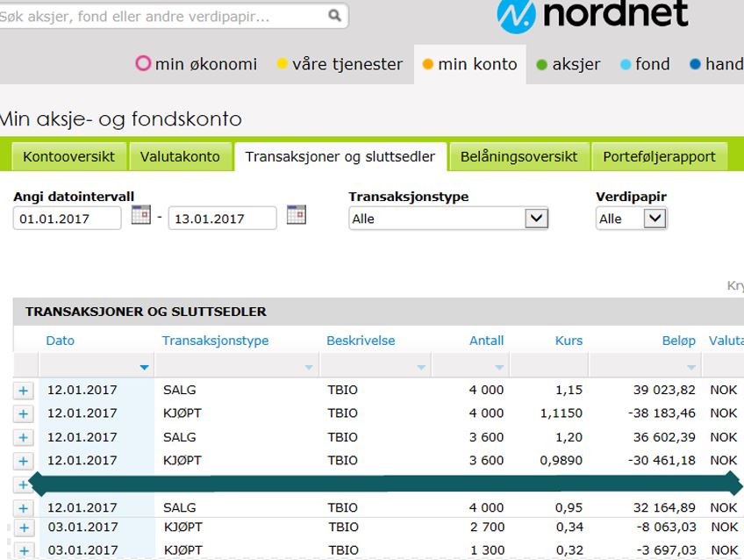
Task: Open the Transaksjonstype dropdown
Action: click(x=448, y=219)
